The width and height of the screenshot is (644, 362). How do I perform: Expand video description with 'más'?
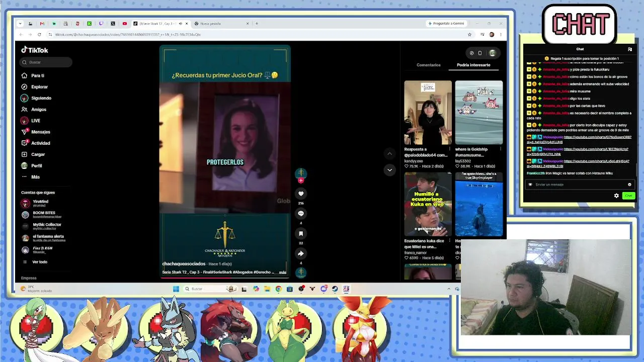(282, 273)
